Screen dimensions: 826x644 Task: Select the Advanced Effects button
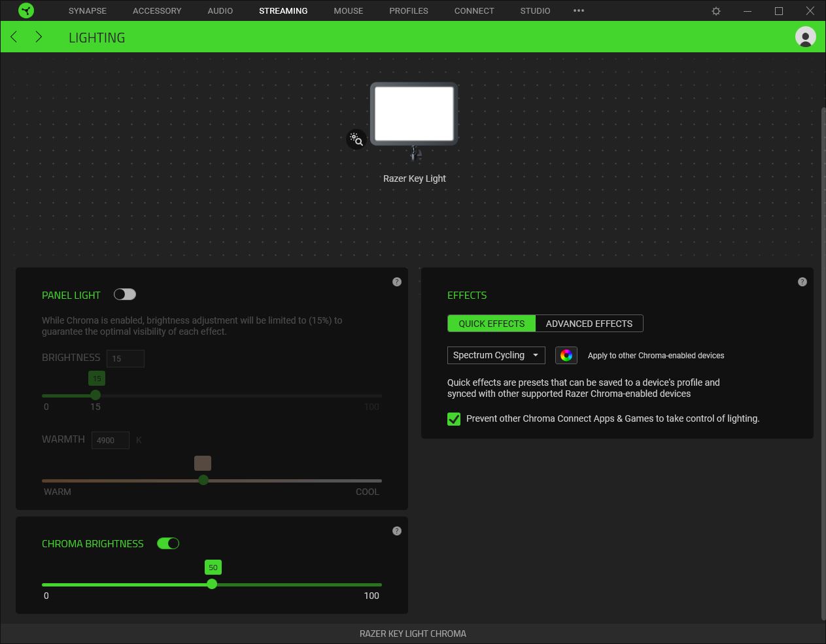(x=589, y=324)
